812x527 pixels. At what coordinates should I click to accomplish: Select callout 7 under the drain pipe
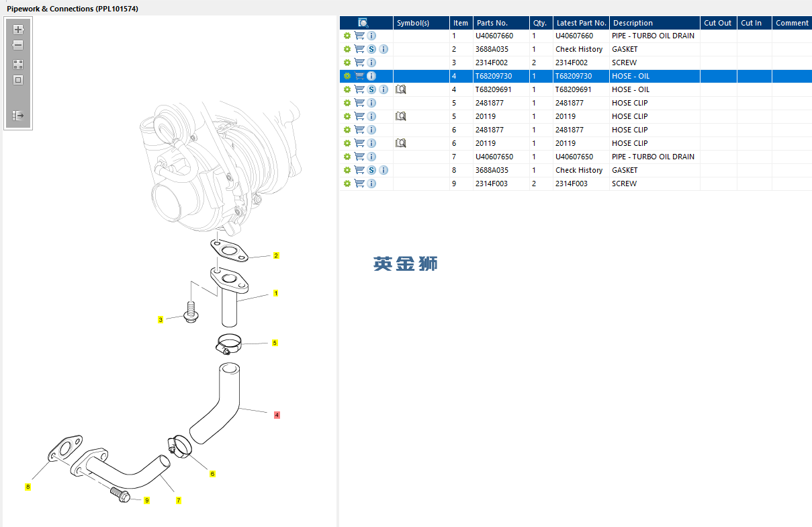(179, 500)
